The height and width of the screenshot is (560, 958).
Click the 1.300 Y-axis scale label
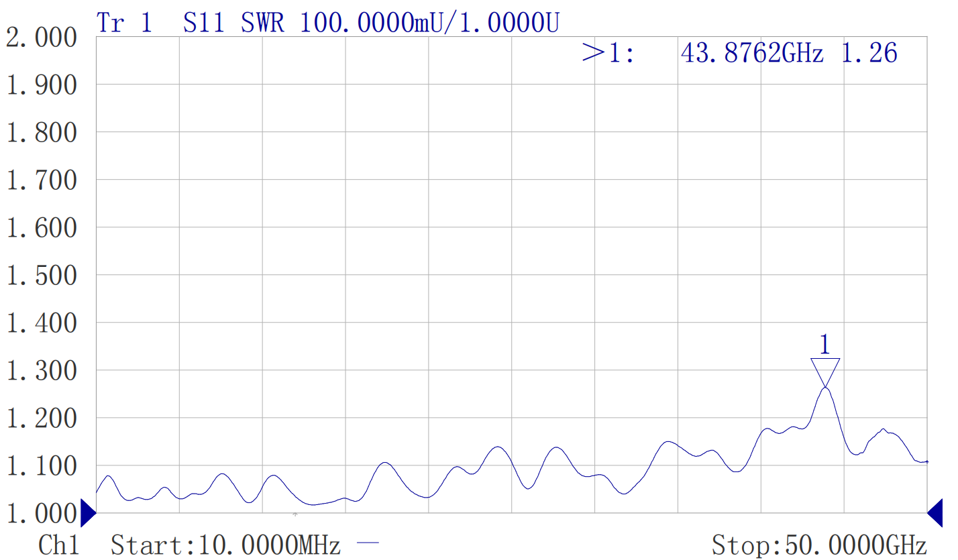42,371
